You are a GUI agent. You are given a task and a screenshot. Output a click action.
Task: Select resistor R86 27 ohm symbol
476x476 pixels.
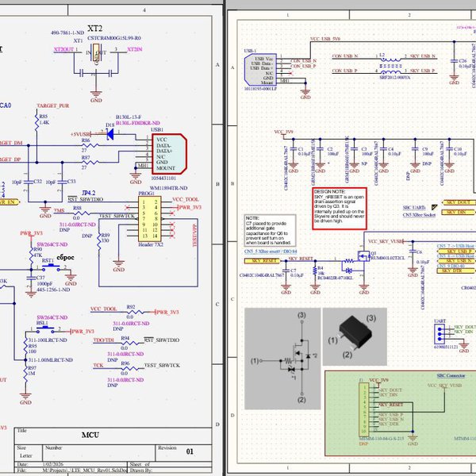90,145
